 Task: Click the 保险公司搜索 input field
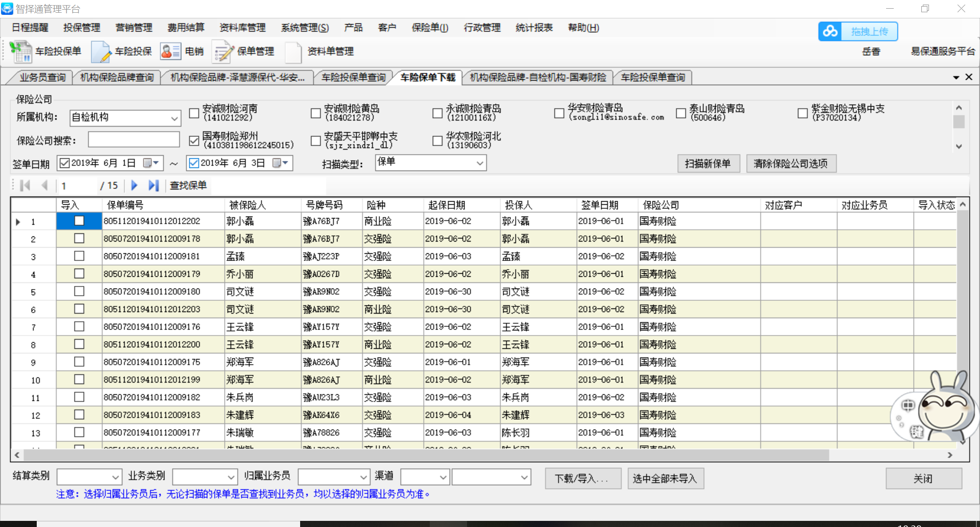point(134,140)
